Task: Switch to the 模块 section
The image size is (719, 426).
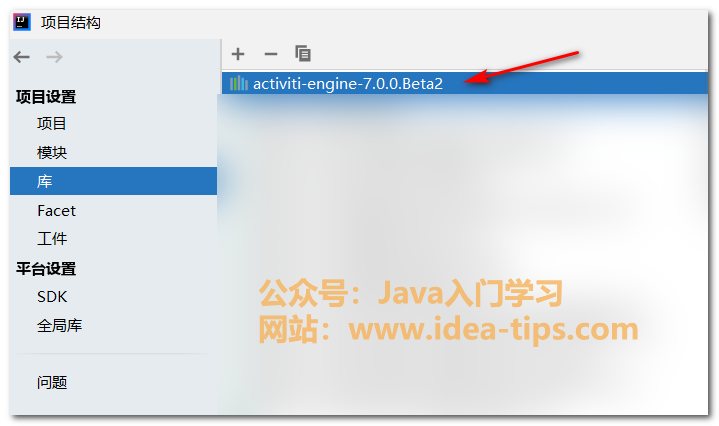Action: (52, 153)
